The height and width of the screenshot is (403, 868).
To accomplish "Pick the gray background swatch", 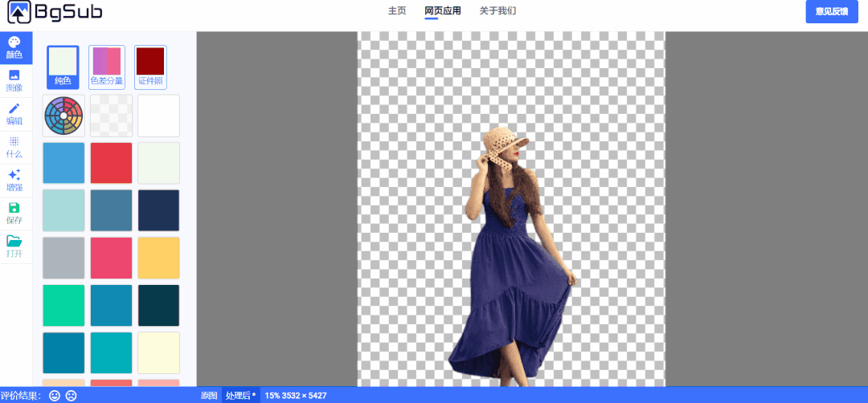I will [63, 258].
